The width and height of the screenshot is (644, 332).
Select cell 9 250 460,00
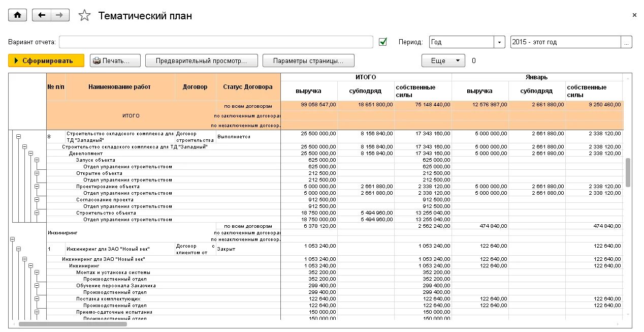tap(594, 105)
